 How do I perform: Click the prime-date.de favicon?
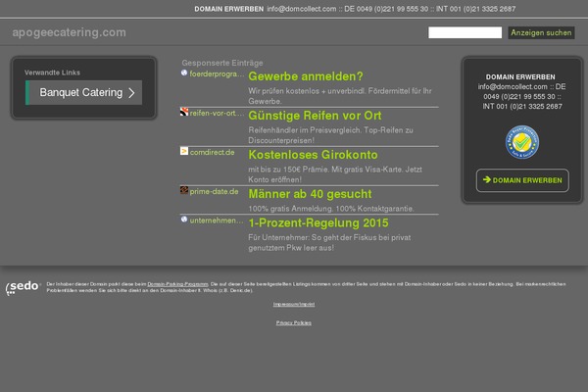tap(184, 190)
